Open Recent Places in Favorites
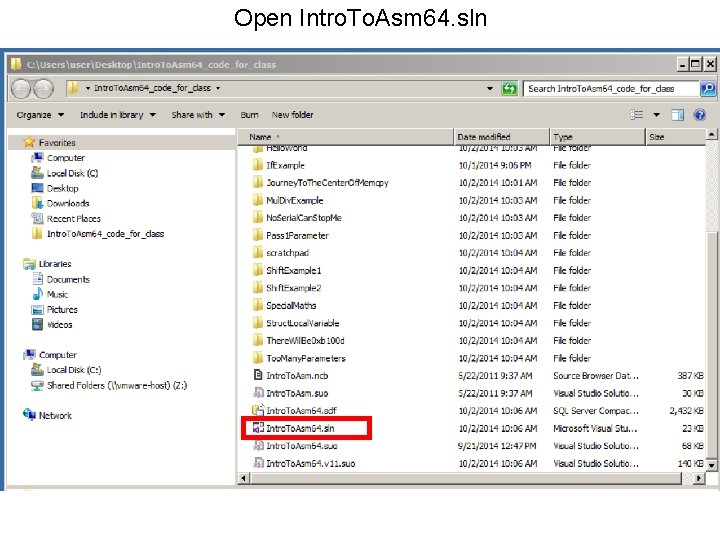Screen dimensions: 720x540 tap(73, 219)
